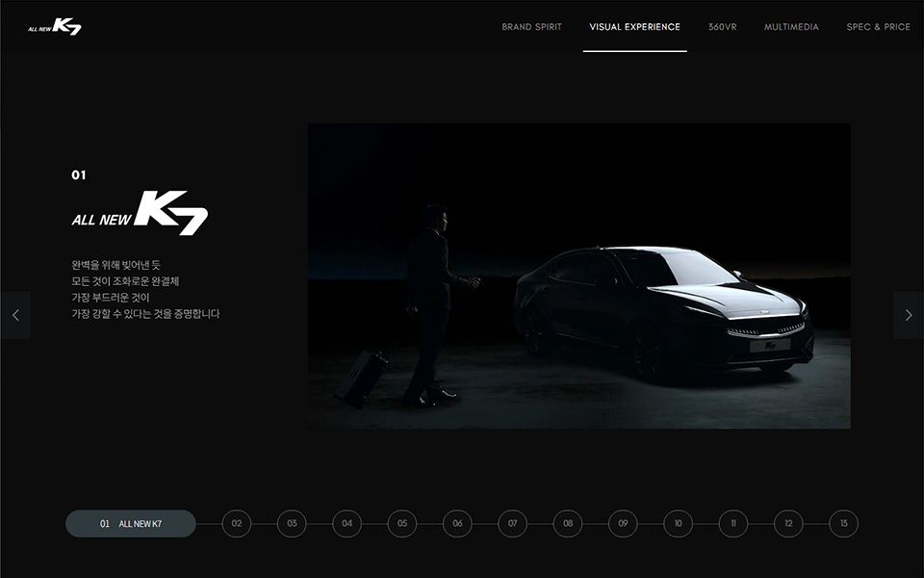Open the 360VR section
Viewport: 924px width, 578px height.
[x=722, y=27]
